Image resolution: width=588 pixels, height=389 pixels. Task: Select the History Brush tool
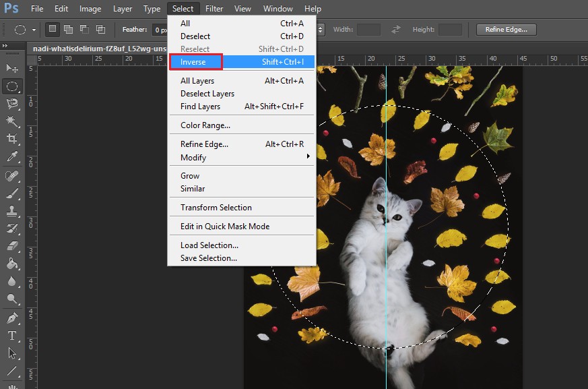pyautogui.click(x=12, y=229)
